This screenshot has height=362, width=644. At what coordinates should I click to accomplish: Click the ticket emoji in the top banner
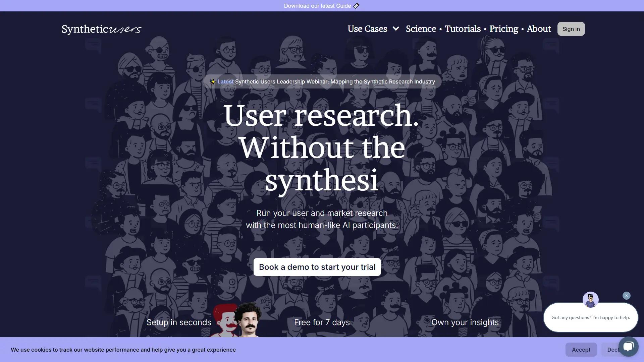click(x=356, y=6)
